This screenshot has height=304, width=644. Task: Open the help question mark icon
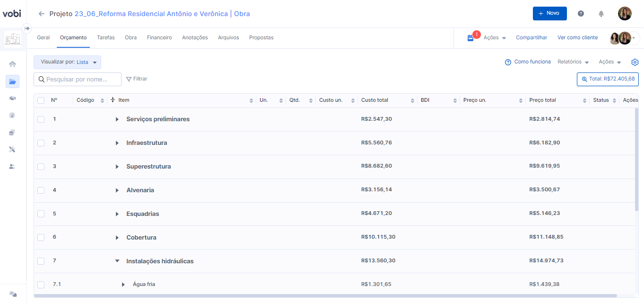(581, 14)
